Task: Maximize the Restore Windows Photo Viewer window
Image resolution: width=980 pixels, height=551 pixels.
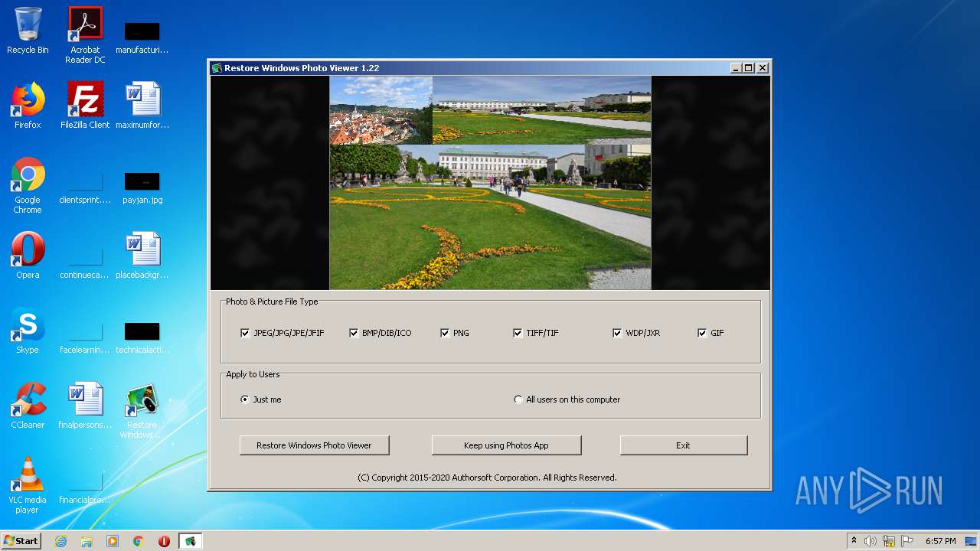Action: click(x=748, y=68)
